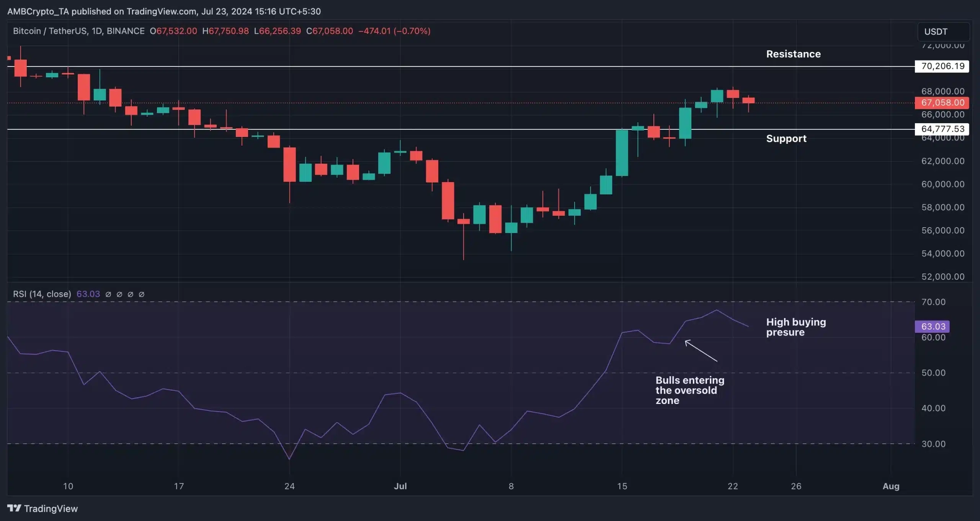980x521 pixels.
Task: Click the 'High buying presure' annotation
Action: (x=796, y=327)
